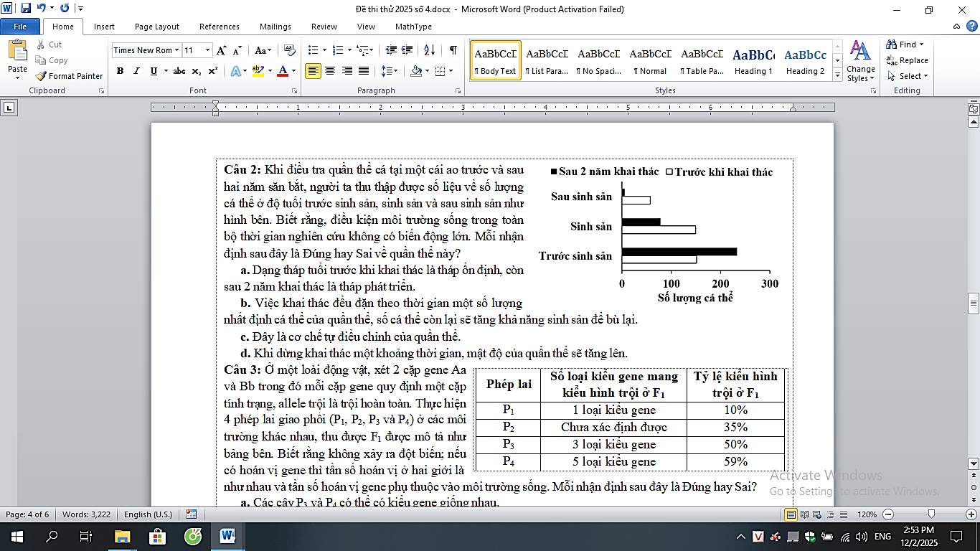Apply strikethrough formatting to text
Screen dimensions: 980x551
179,71
